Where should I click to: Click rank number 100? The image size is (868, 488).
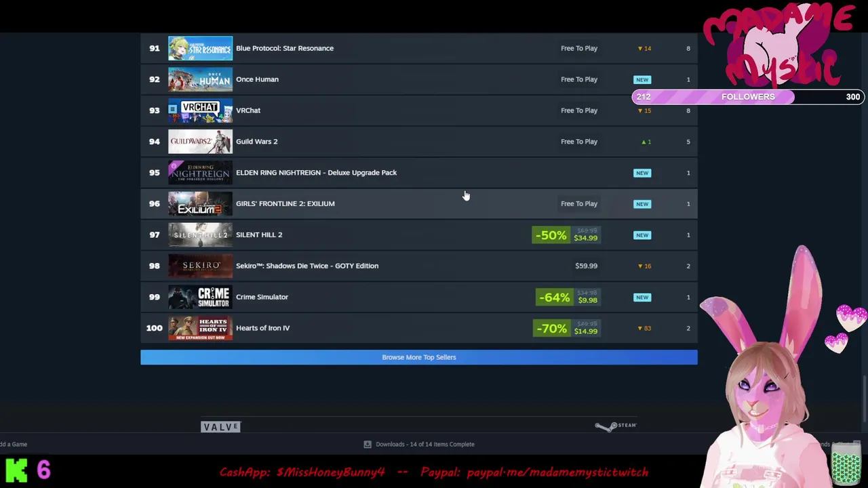point(154,328)
